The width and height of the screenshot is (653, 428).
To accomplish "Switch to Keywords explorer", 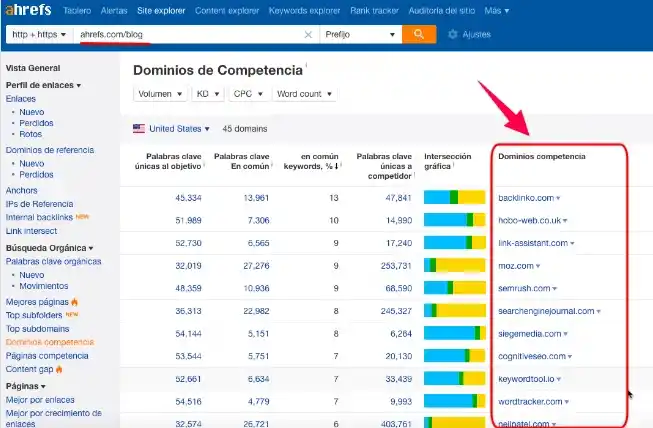I will pos(304,11).
